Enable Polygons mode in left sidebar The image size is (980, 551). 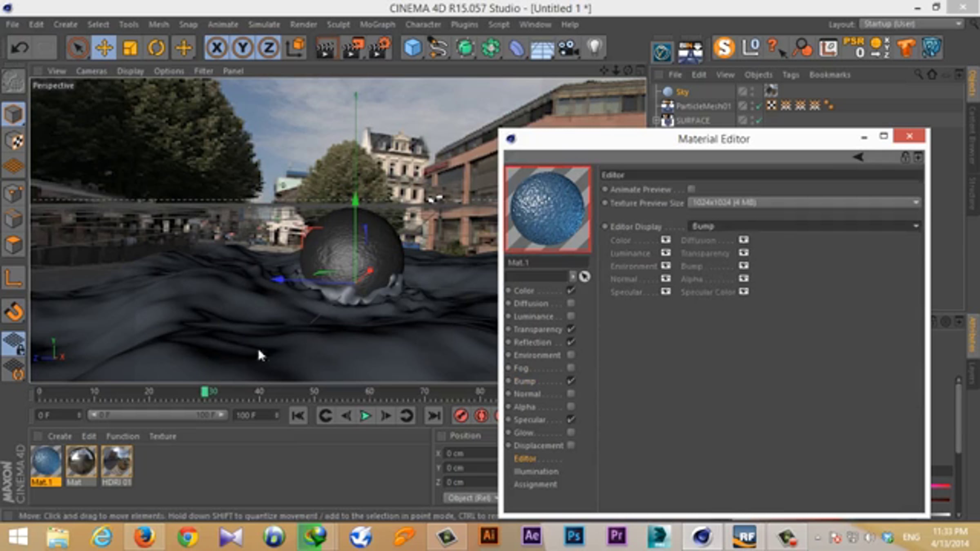[x=13, y=244]
